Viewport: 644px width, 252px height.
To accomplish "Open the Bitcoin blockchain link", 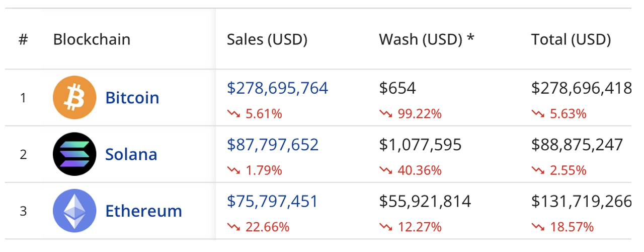I will click(x=132, y=97).
